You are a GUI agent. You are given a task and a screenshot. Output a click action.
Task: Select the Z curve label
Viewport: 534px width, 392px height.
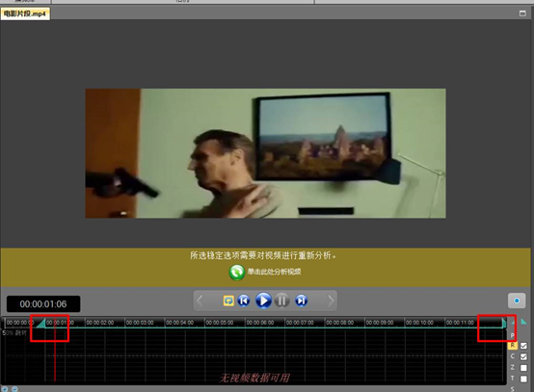click(512, 368)
